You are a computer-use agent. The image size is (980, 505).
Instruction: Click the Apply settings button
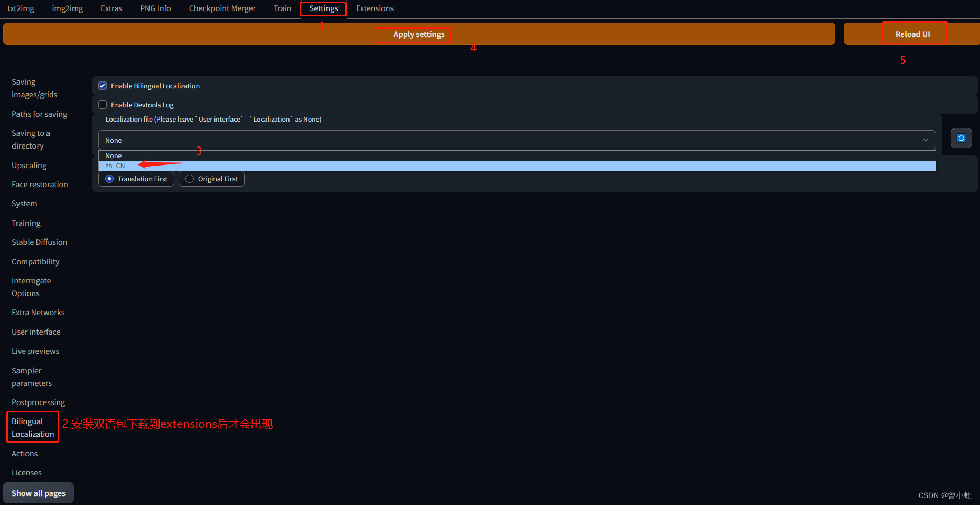[419, 34]
